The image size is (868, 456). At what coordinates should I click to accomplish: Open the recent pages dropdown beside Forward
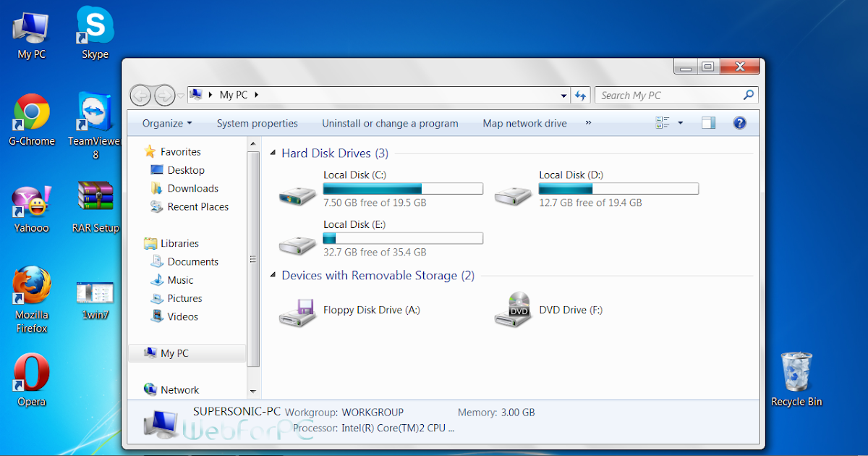[x=181, y=96]
